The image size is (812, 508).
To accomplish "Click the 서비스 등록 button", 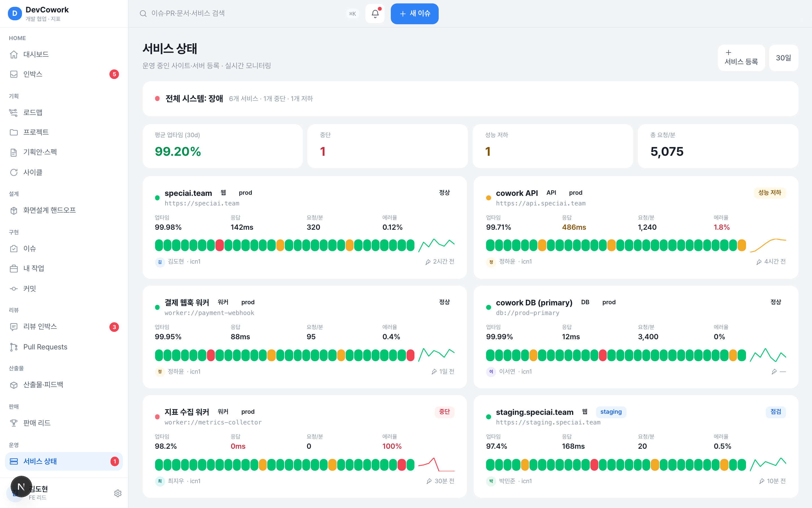I will [741, 58].
